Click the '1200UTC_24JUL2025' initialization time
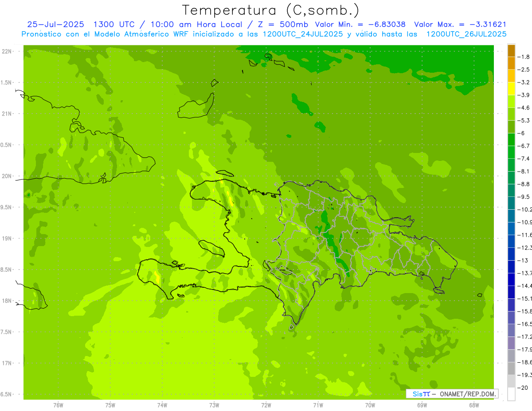 (303, 34)
